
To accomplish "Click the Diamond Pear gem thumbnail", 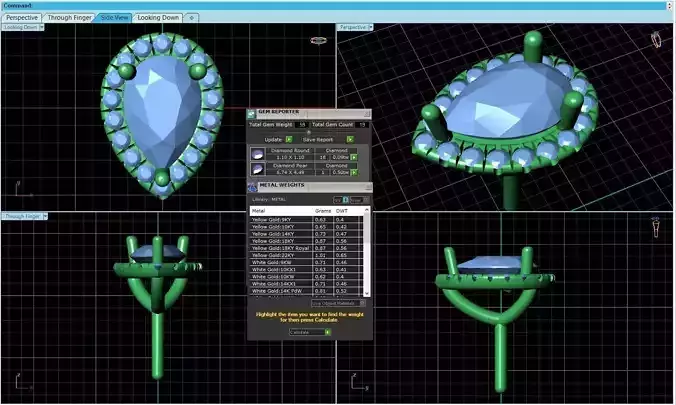I will [x=257, y=169].
